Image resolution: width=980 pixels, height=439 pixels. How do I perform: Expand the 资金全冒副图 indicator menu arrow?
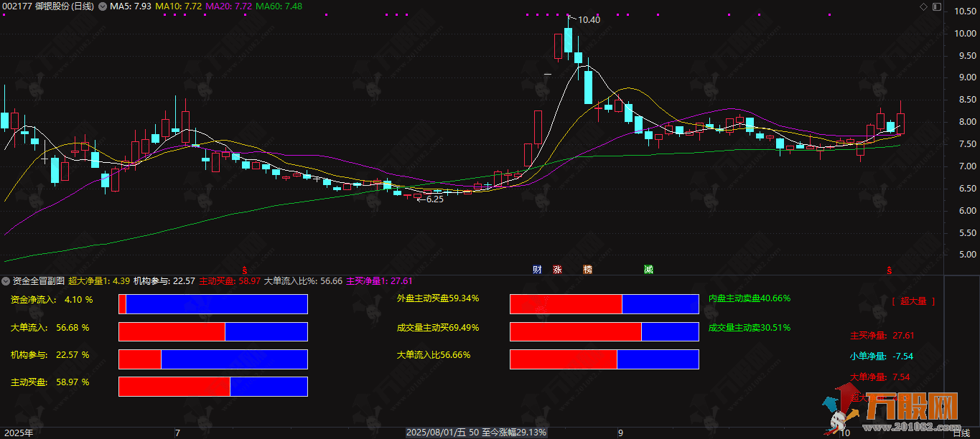click(x=6, y=281)
